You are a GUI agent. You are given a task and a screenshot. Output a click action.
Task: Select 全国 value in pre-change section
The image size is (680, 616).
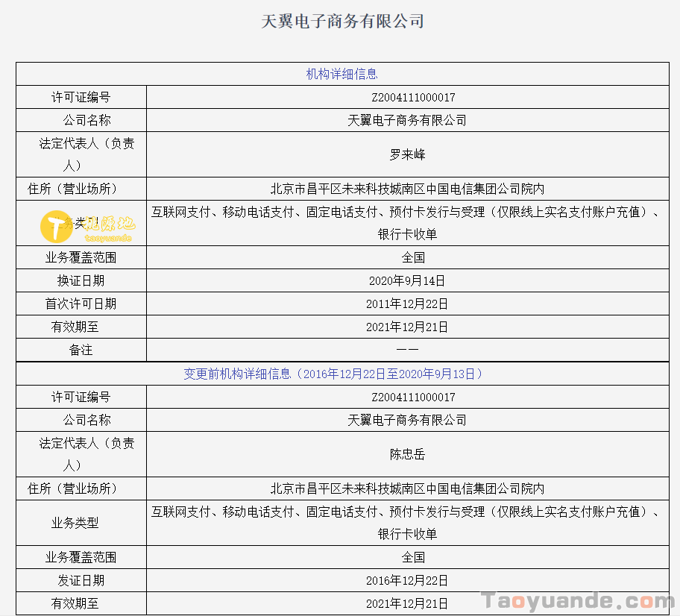point(413,557)
